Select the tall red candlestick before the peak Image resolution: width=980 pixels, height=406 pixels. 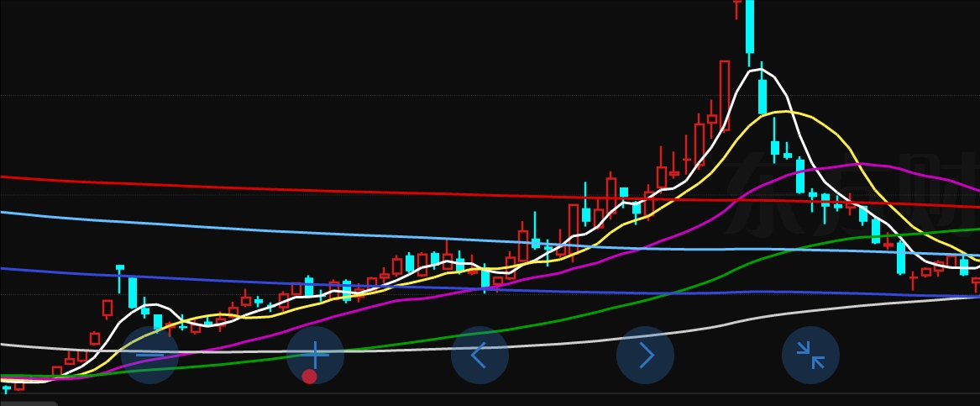[725, 95]
